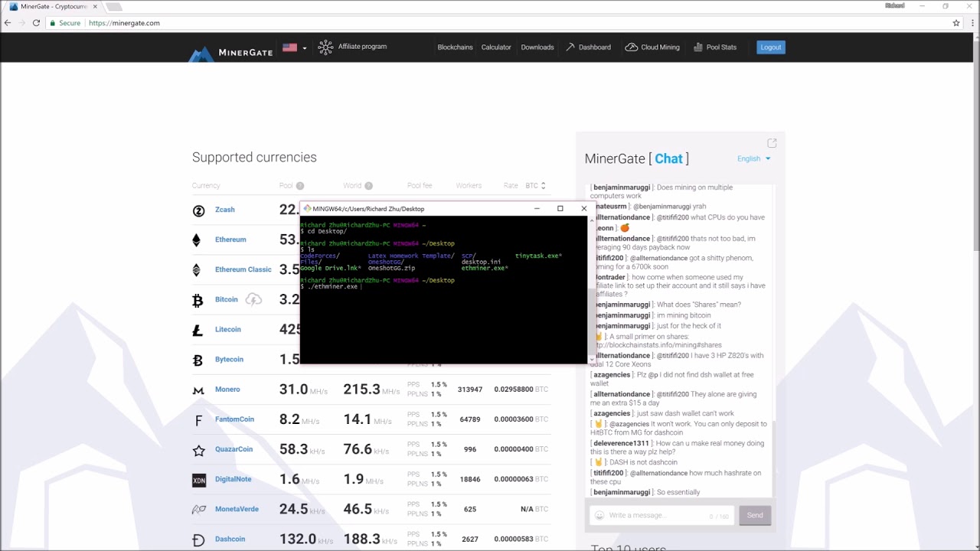Viewport: 980px width, 551px height.
Task: Click the MonetaVerde icon
Action: 199,510
